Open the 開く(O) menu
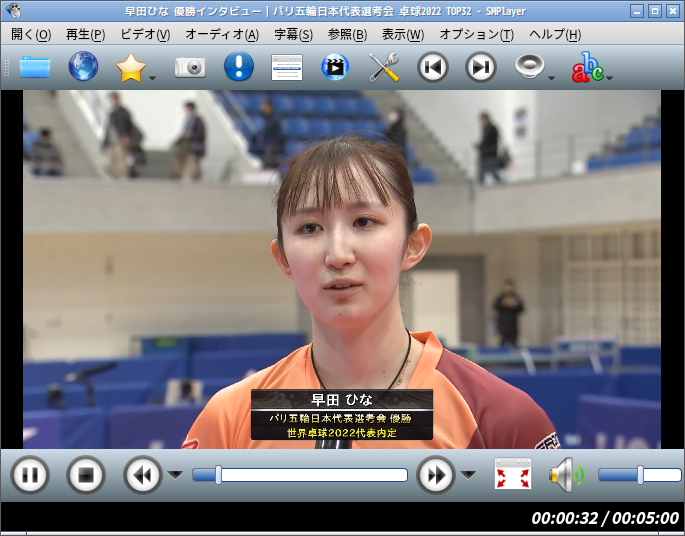 click(x=31, y=35)
